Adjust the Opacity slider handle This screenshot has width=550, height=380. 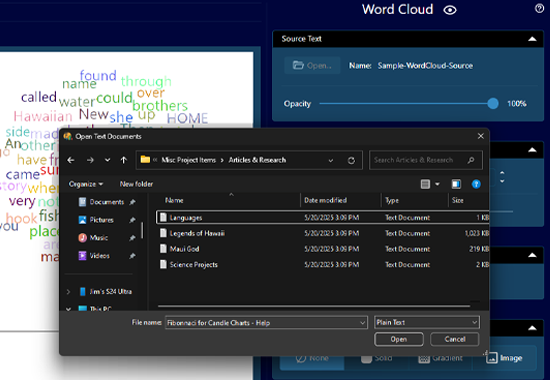493,104
